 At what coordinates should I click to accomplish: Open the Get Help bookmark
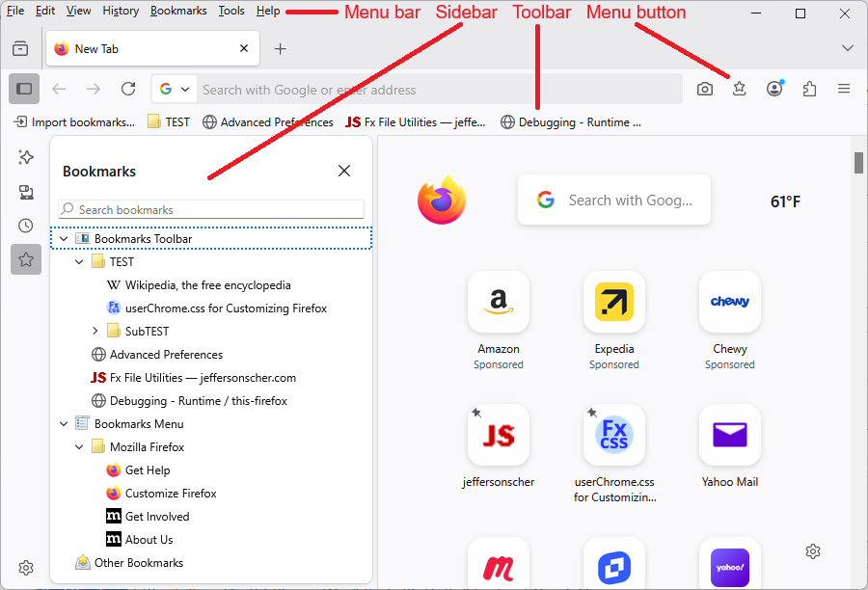pos(138,469)
